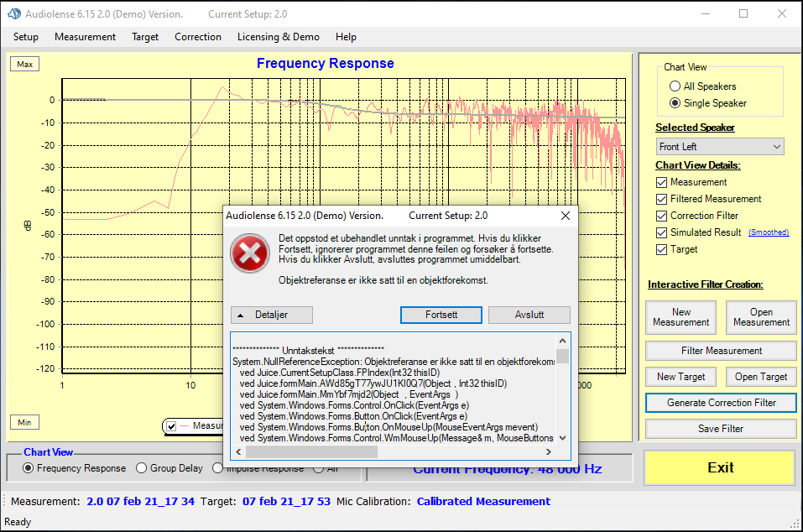Click the (Smoothed) link
803x532 pixels.
768,232
